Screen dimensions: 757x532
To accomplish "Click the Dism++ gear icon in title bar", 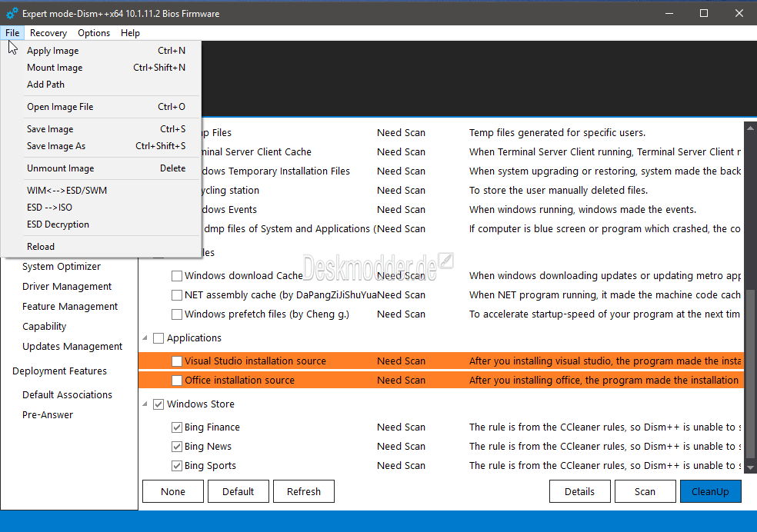I will click(12, 14).
